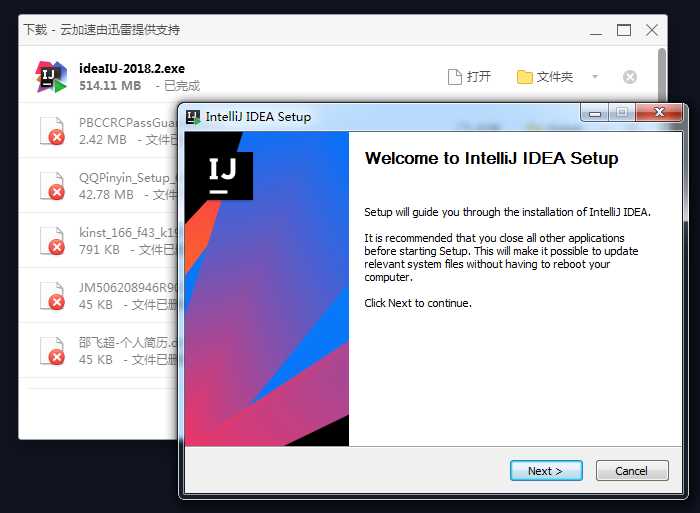Click the deleted-file icon for PBCCRCPassGuard
Screen dimensions: 700x513
(x=52, y=131)
